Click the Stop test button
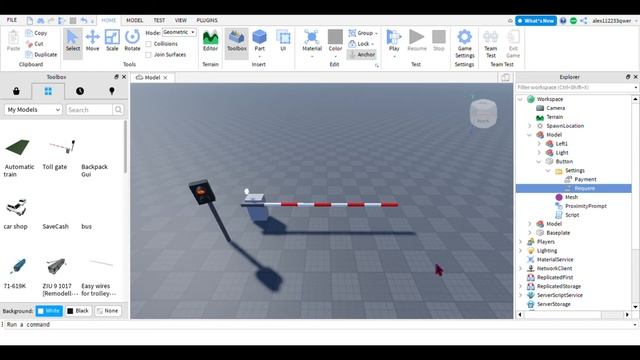This screenshot has height=360, width=640. point(439,41)
